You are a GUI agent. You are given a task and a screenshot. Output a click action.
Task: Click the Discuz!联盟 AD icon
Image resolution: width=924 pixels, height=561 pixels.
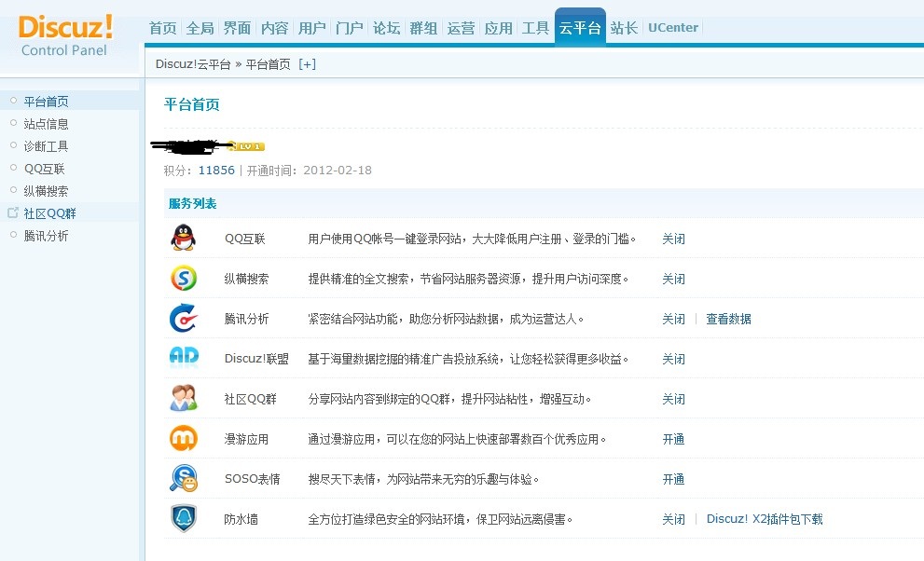tap(184, 357)
